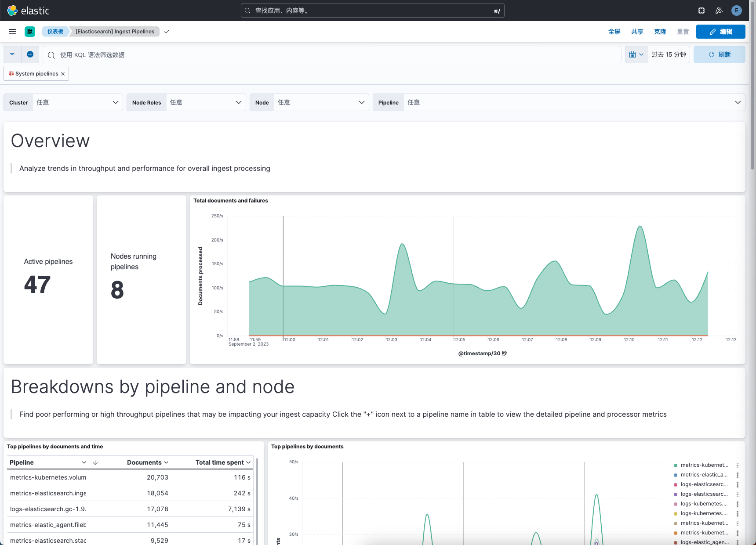Viewport: 756px width, 545px height.
Task: Add a filter with the plus icon
Action: pyautogui.click(x=30, y=54)
